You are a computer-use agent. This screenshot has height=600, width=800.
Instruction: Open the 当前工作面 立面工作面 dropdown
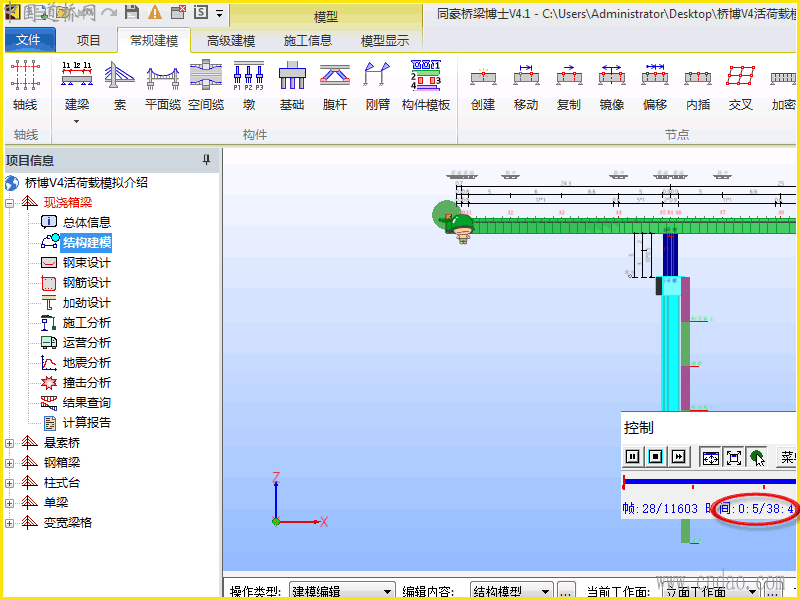[710, 591]
